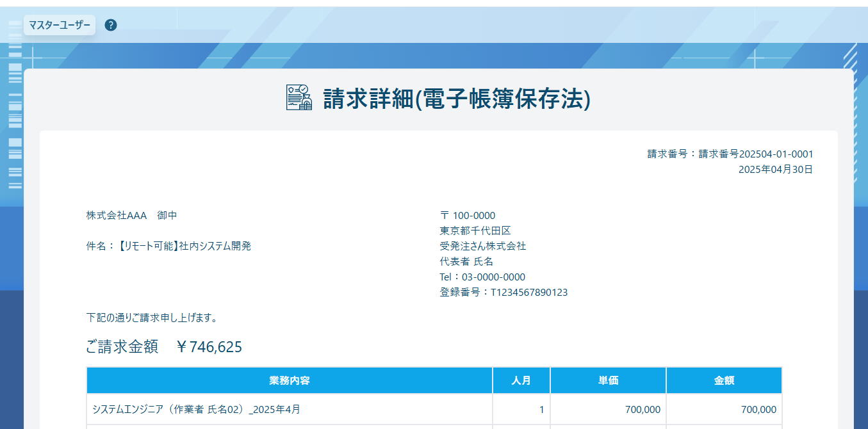Click the invoice document icon beside the title
This screenshot has height=429, width=868.
tap(299, 98)
